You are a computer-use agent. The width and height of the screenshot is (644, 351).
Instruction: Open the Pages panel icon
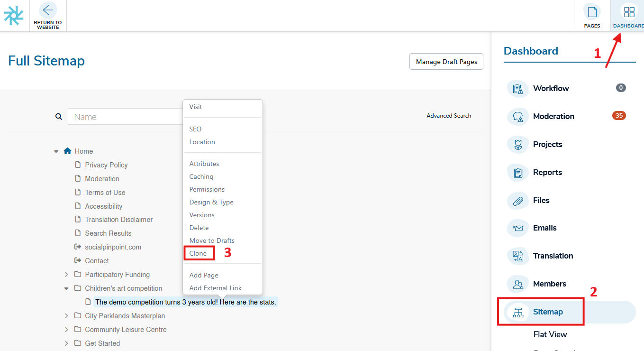click(x=592, y=12)
